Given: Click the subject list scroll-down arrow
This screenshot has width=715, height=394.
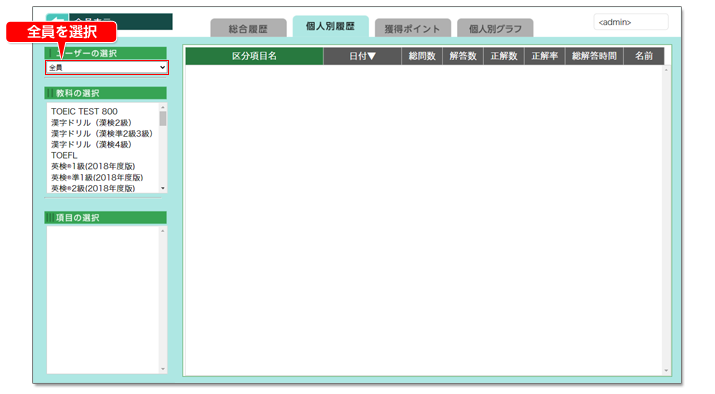Looking at the screenshot, I should [x=163, y=188].
